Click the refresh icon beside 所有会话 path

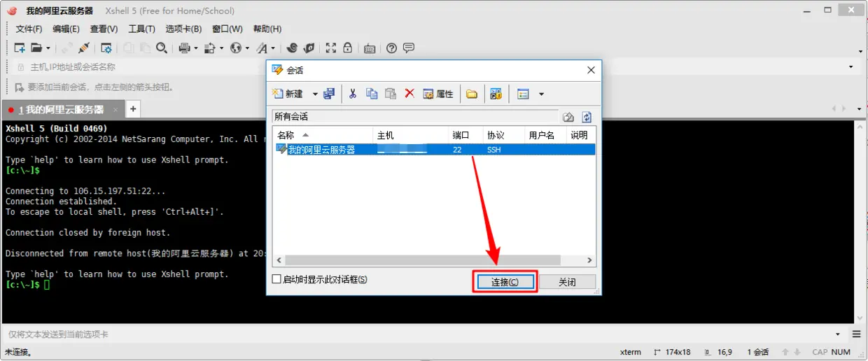click(x=587, y=117)
